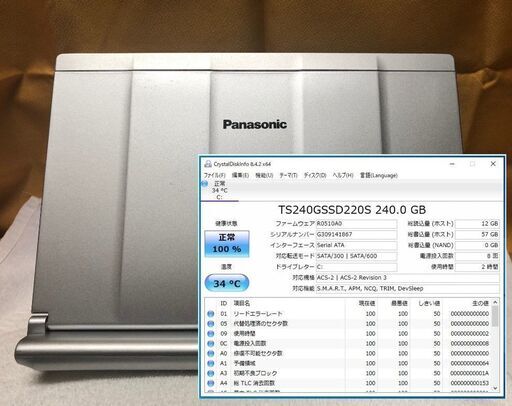Click the status orb of attribute row A4
Viewport: 512px width, 406px height.
pyautogui.click(x=211, y=383)
